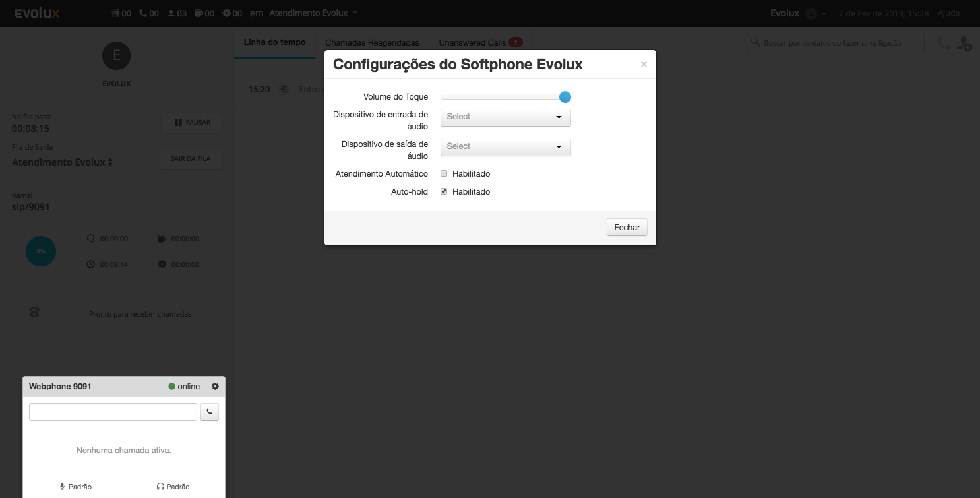Image resolution: width=980 pixels, height=498 pixels.
Task: Click the magnifier icon in the search box
Action: (x=756, y=43)
